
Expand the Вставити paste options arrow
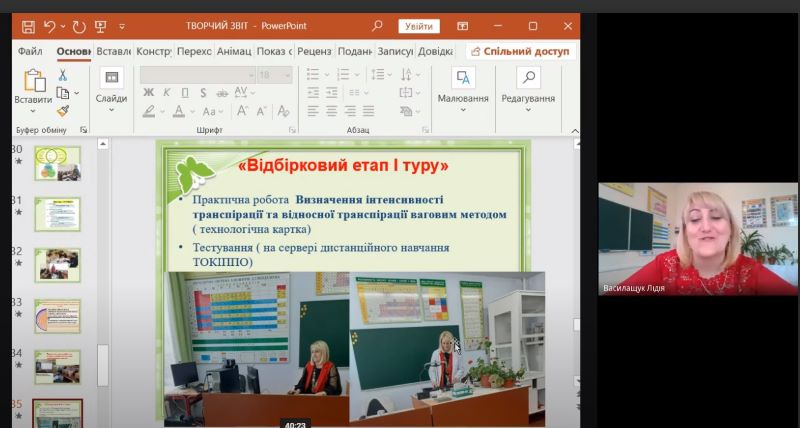[33, 111]
